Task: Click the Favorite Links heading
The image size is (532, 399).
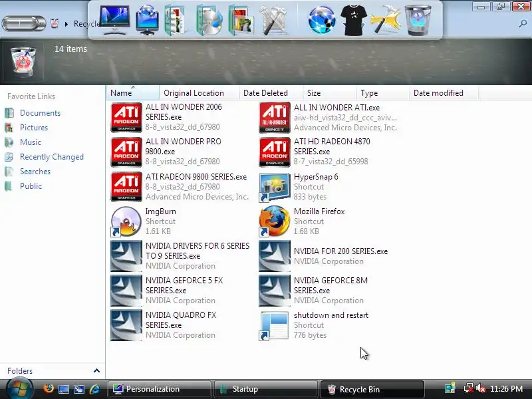Action: coord(31,96)
